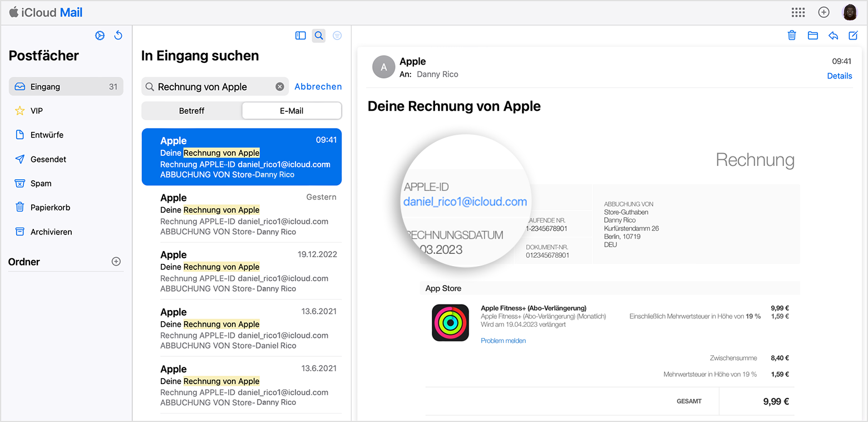Show message Details

[x=840, y=76]
